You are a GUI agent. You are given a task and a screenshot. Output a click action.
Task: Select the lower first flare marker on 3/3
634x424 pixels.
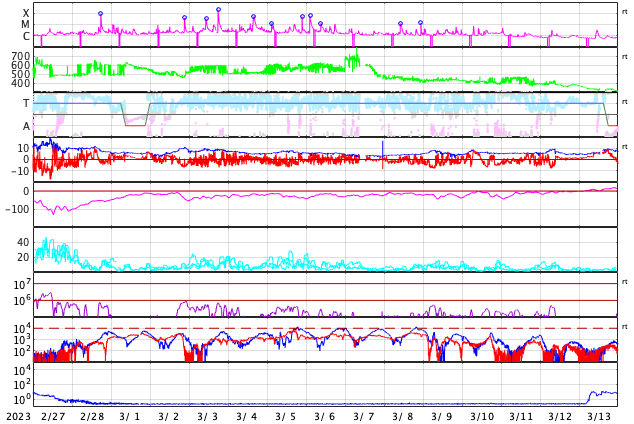point(207,19)
